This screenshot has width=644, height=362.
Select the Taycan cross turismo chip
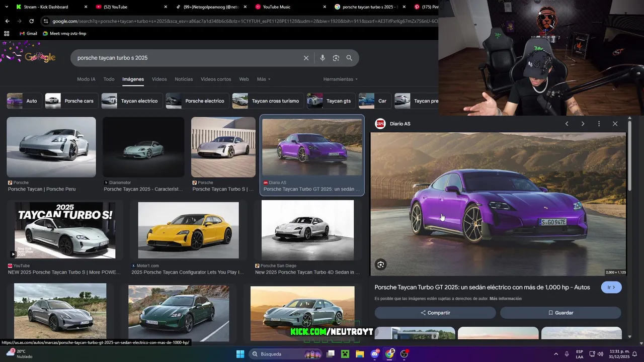268,101
